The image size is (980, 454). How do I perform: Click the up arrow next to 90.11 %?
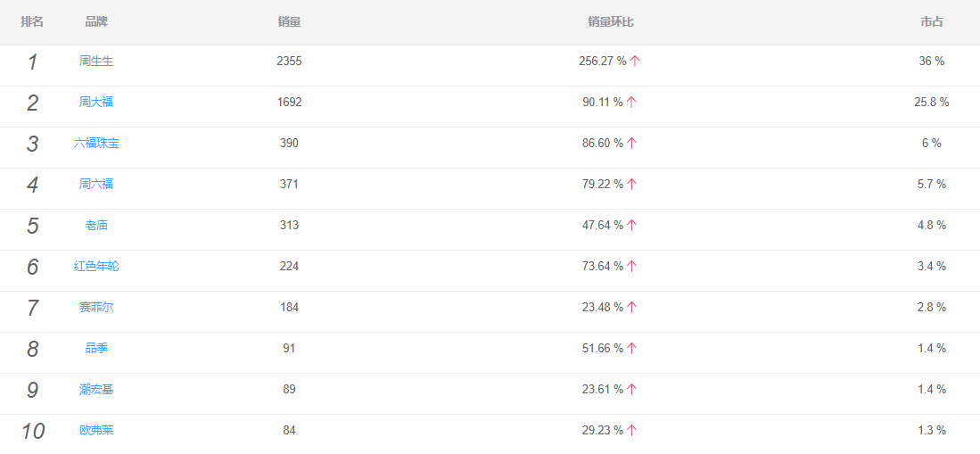pos(632,103)
